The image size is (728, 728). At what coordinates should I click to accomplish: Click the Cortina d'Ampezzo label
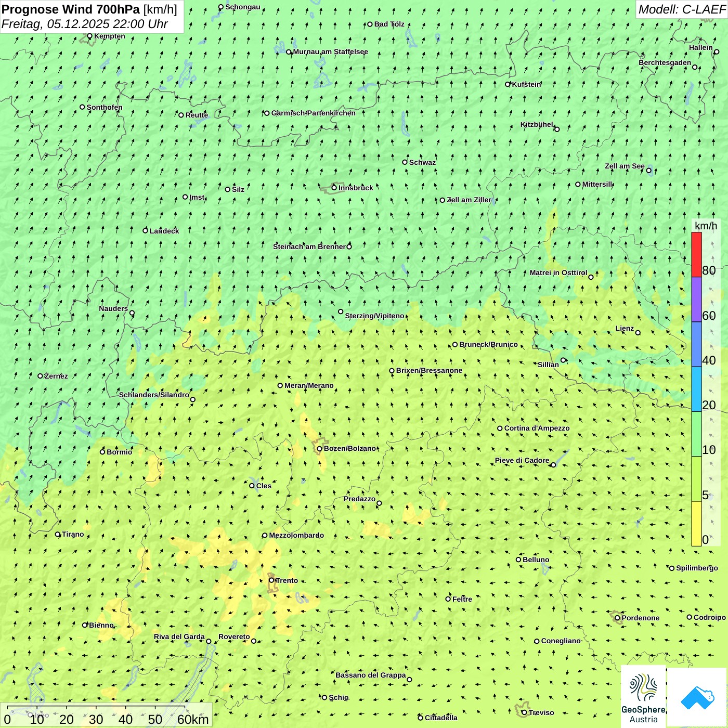pyautogui.click(x=537, y=428)
